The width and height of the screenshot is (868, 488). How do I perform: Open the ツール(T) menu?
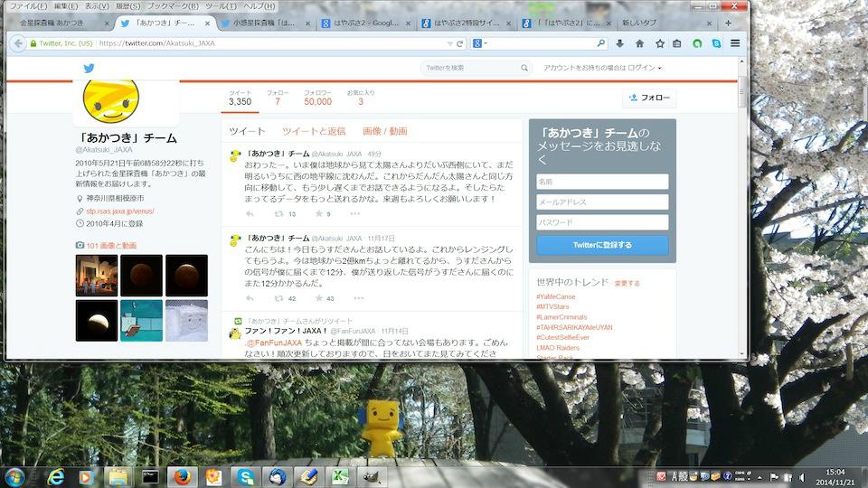click(221, 5)
